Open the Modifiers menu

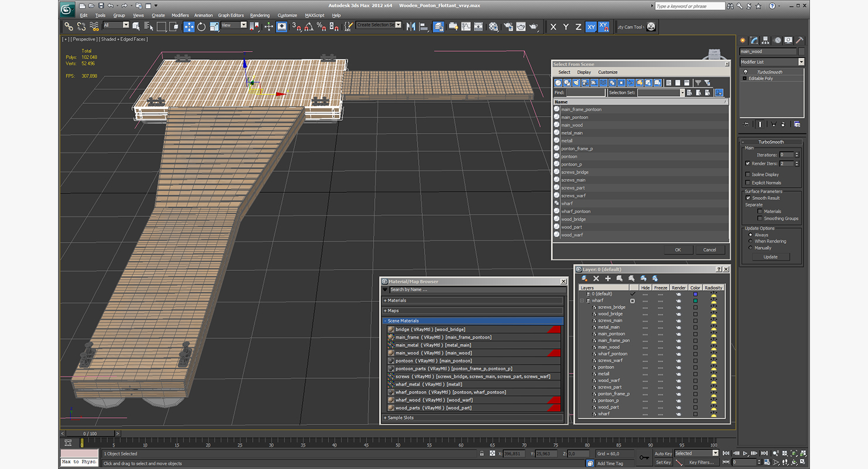[x=180, y=15]
